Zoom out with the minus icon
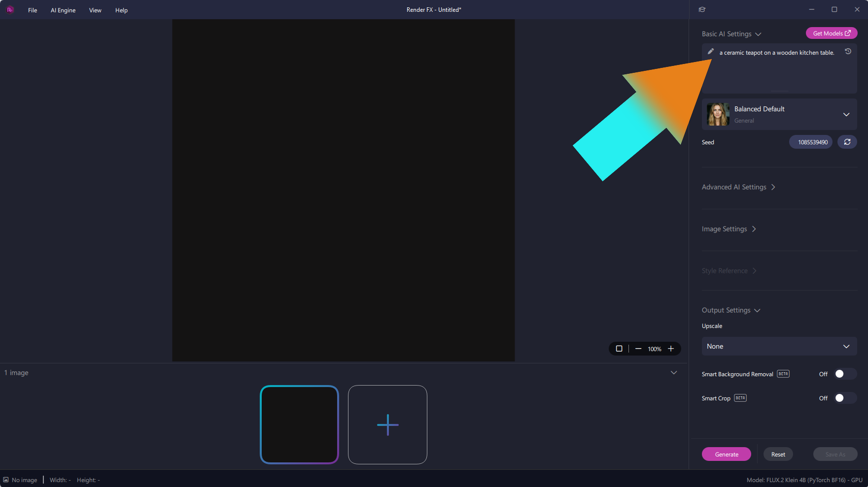This screenshot has height=487, width=868. pyautogui.click(x=638, y=349)
